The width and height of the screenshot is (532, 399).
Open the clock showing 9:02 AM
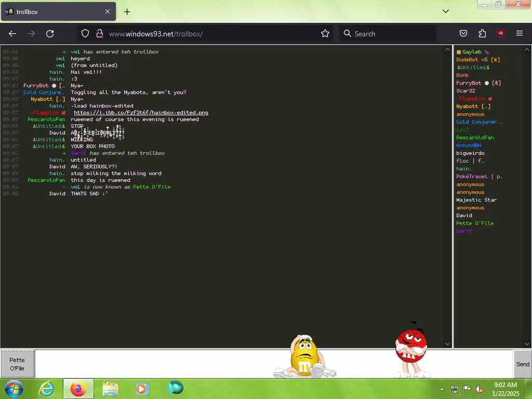pos(506,389)
